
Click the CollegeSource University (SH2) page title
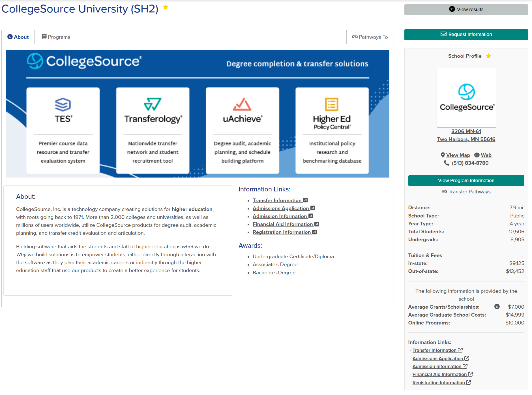point(80,9)
